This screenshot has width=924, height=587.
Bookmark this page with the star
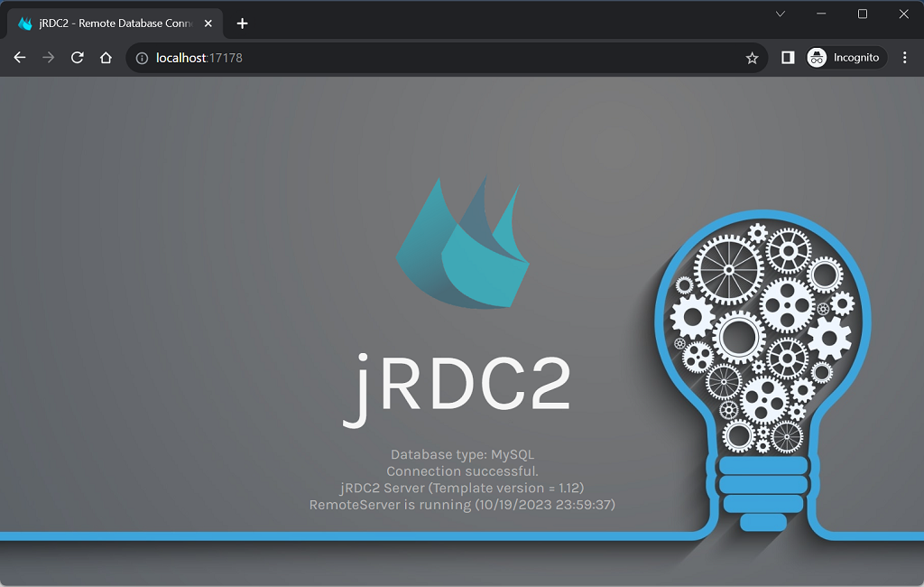[x=752, y=58]
